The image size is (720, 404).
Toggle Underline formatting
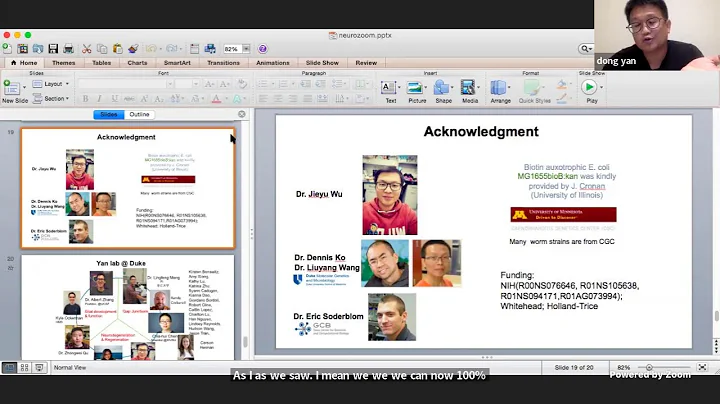click(114, 98)
